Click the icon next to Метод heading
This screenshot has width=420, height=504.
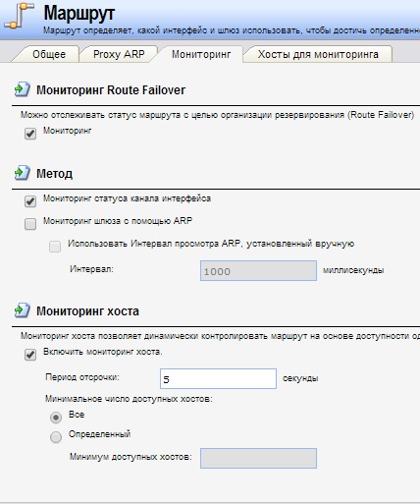click(23, 173)
